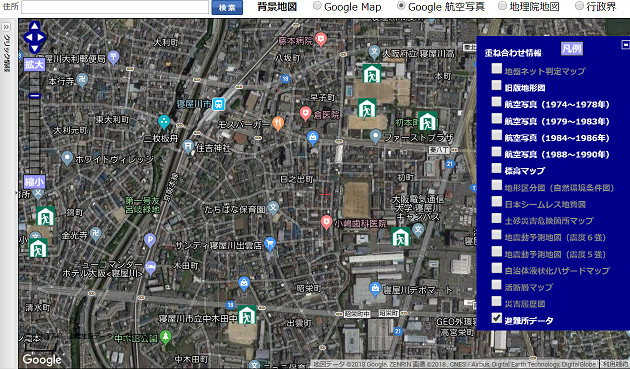Screen dimensions: 630x369
Task: Click ユニマンダーホテル大阪 hotel marker
Action: point(150,267)
